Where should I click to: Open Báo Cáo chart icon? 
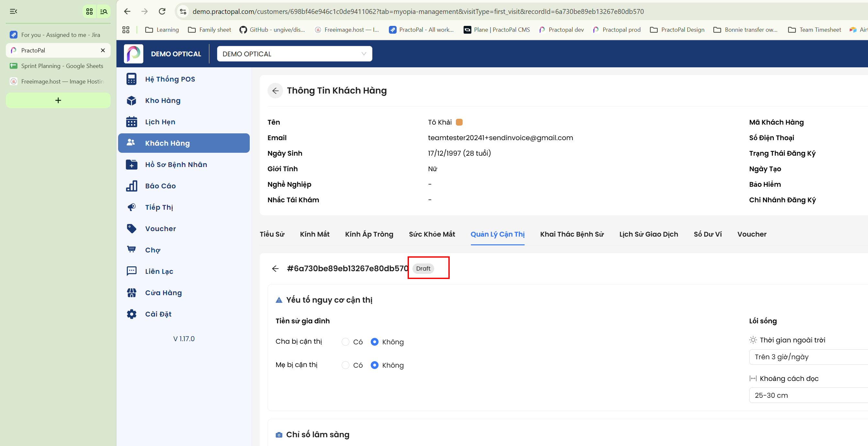click(131, 186)
